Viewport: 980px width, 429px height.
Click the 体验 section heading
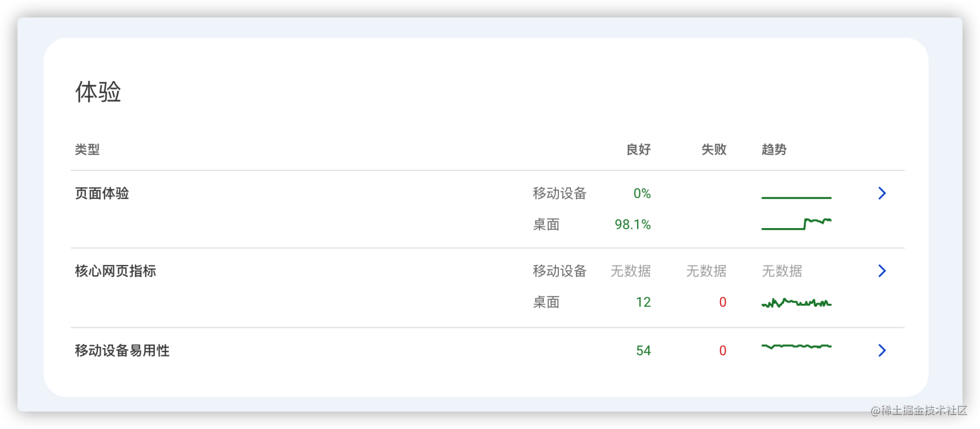(x=98, y=92)
